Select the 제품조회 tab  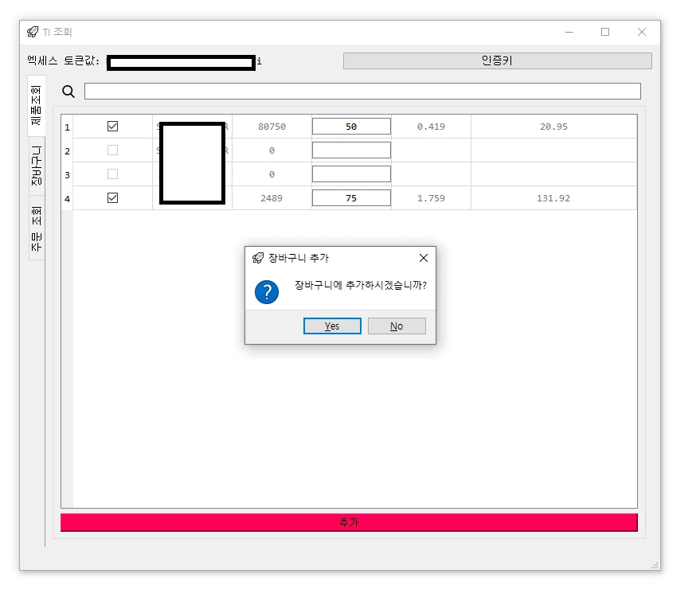(33, 100)
